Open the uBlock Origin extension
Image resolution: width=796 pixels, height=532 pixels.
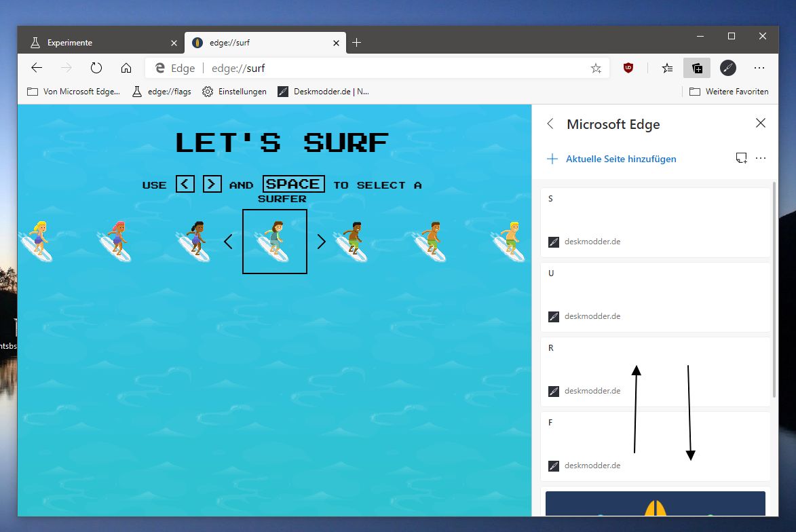click(628, 68)
